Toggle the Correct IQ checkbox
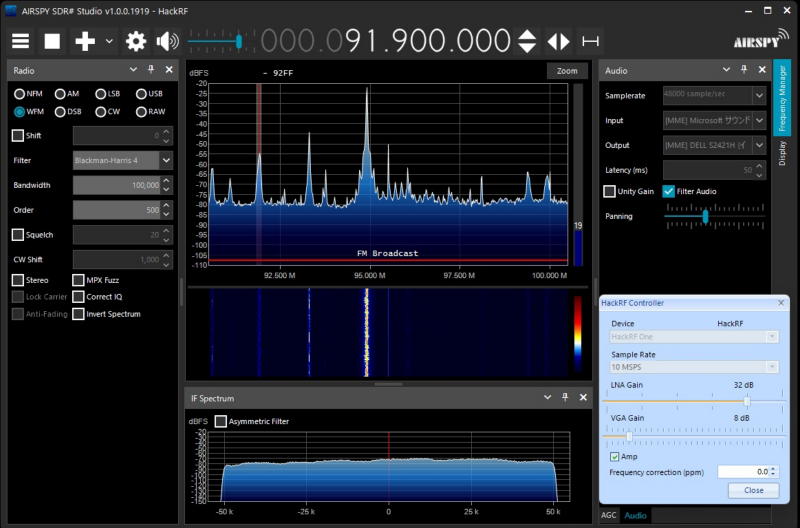800x528 pixels. (x=78, y=297)
